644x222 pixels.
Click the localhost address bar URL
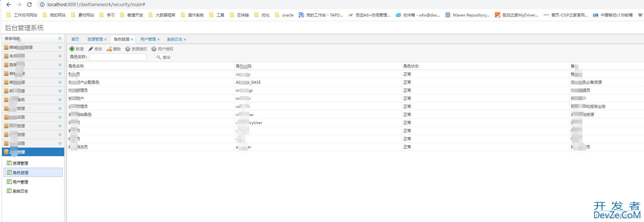[96, 5]
